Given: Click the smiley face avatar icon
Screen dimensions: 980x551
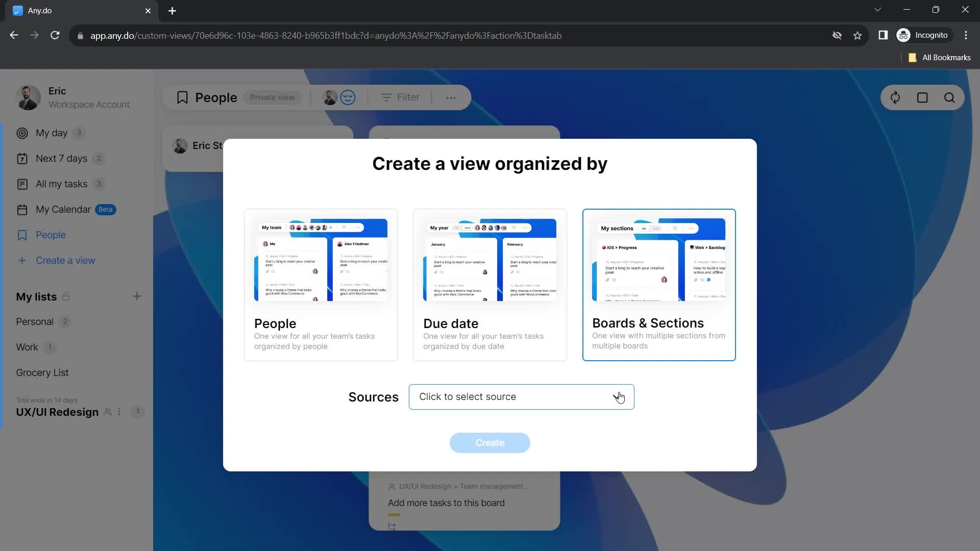Looking at the screenshot, I should (x=348, y=97).
